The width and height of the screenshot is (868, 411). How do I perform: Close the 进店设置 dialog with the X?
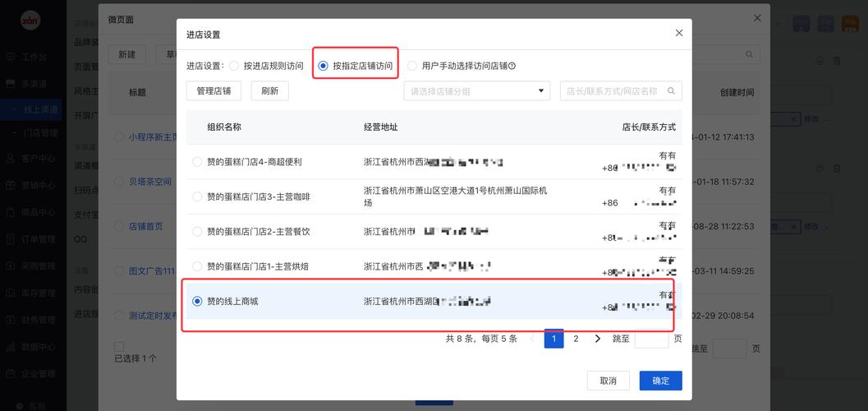[x=679, y=33]
